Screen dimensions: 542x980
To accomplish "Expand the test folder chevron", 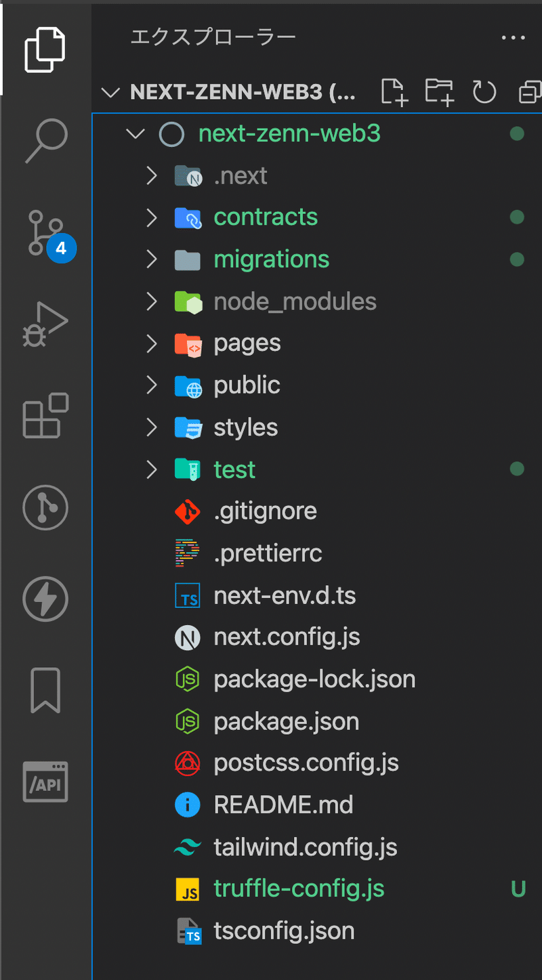I will click(x=151, y=469).
